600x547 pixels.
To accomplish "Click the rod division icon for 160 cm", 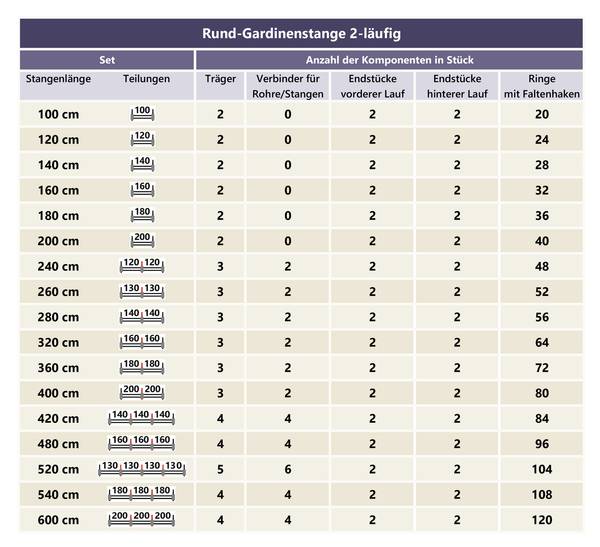I will coord(142,190).
